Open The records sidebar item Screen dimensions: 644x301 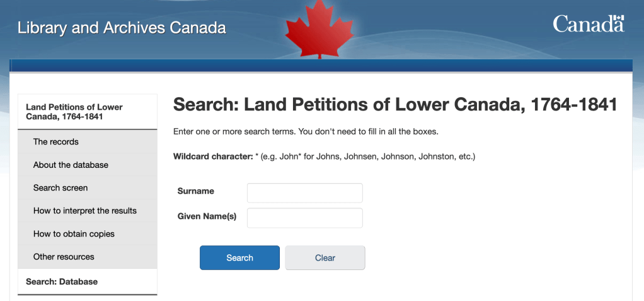(56, 142)
